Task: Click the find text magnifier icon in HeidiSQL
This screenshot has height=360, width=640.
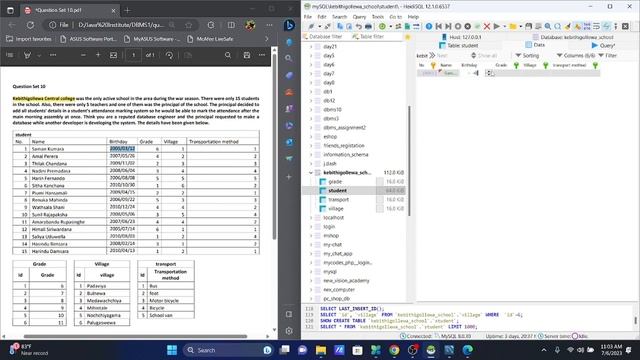Action: point(548,26)
